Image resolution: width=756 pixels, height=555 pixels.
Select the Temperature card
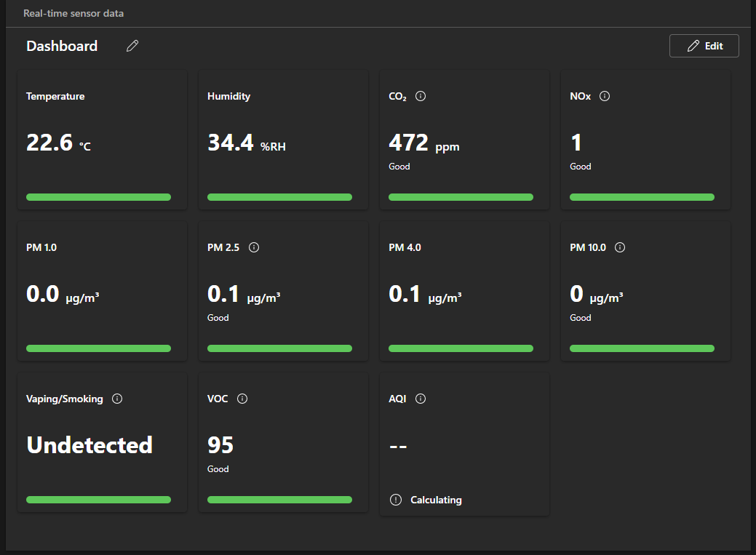coord(102,140)
